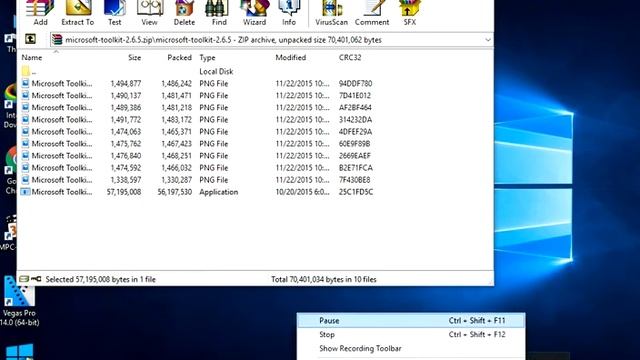Screen dimensions: 640x360
Task: Click the SFX toolbar icon
Action: pyautogui.click(x=410, y=13)
